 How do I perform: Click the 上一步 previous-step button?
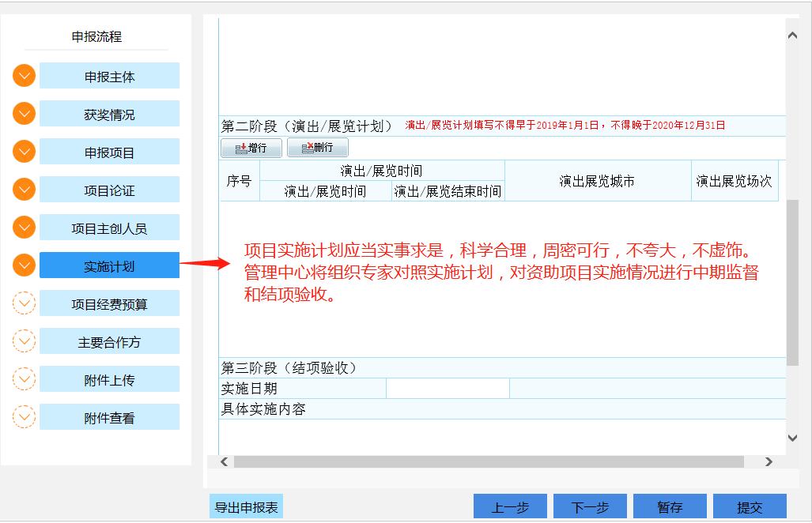coord(509,506)
